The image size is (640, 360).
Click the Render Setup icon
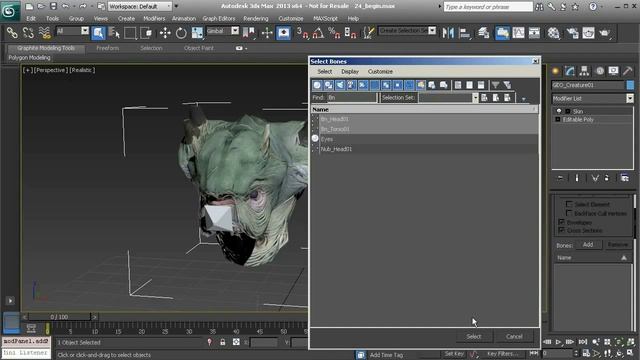point(572,33)
